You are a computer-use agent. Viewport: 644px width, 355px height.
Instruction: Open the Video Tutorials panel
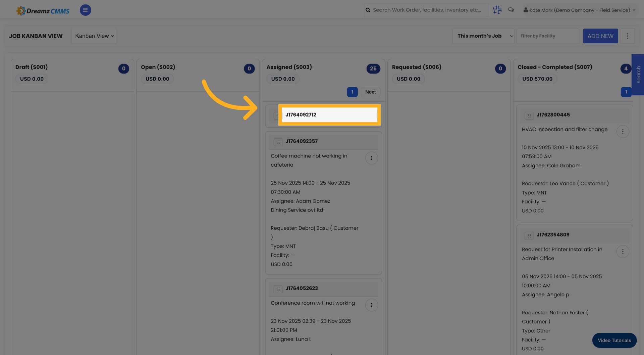(614, 340)
